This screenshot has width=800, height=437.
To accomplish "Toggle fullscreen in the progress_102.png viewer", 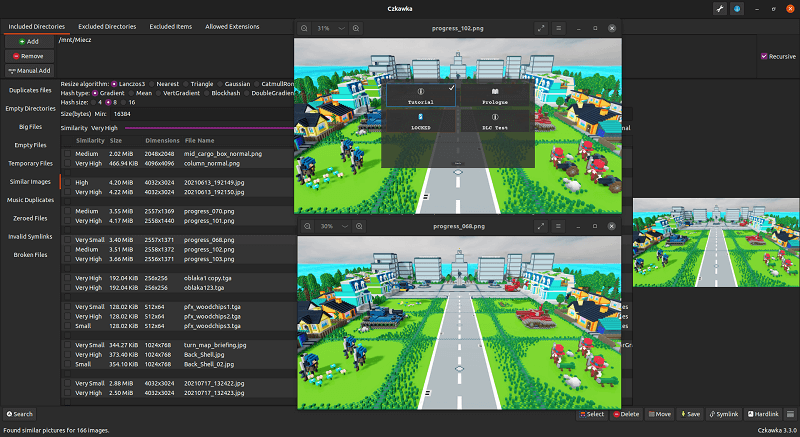I will click(541, 28).
